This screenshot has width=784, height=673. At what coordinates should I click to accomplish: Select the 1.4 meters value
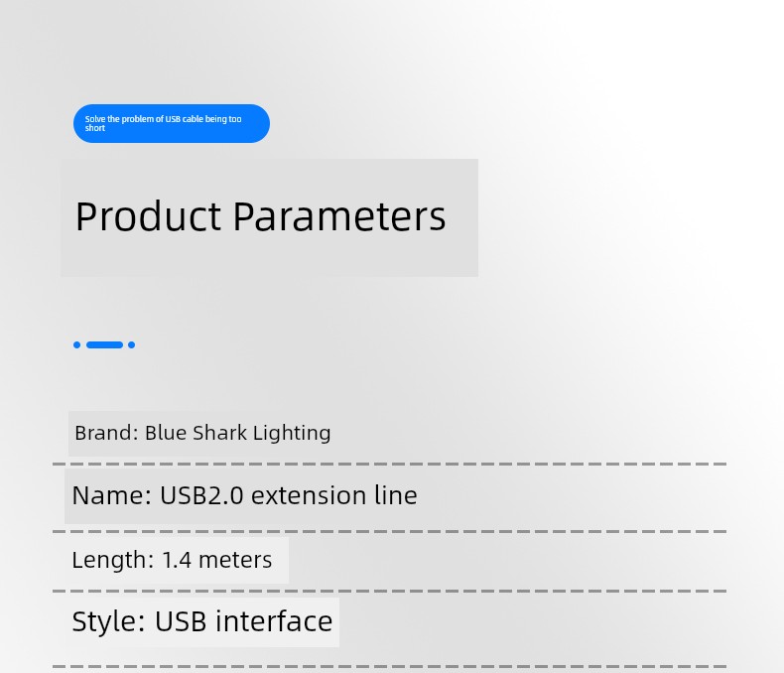tap(217, 560)
